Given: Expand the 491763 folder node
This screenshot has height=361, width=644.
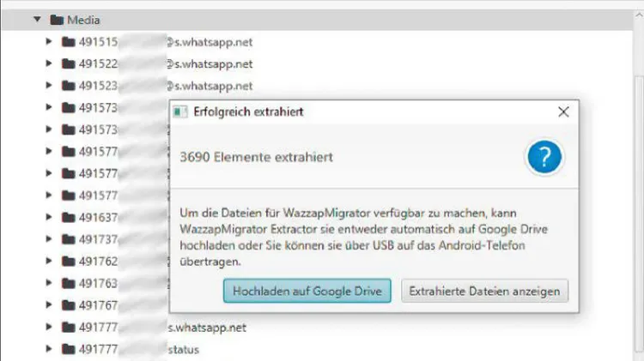Looking at the screenshot, I should click(49, 283).
